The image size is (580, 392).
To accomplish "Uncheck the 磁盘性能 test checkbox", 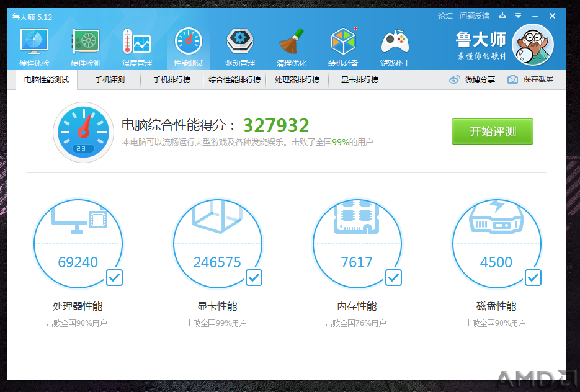I will (533, 277).
